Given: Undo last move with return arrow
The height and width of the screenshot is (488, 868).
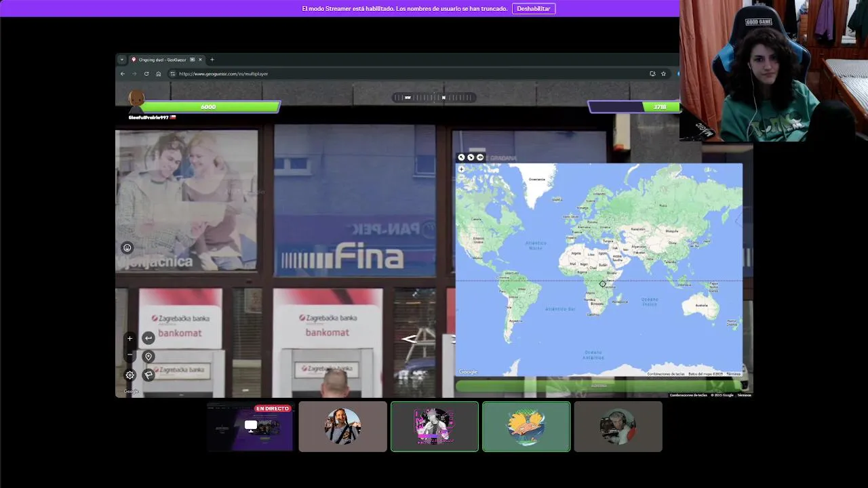Looking at the screenshot, I should 149,338.
